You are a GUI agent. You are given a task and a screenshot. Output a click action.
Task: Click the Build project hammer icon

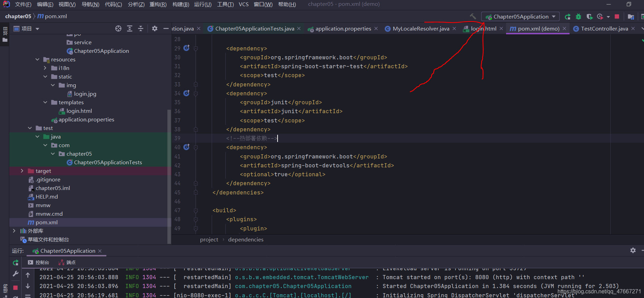click(x=473, y=16)
